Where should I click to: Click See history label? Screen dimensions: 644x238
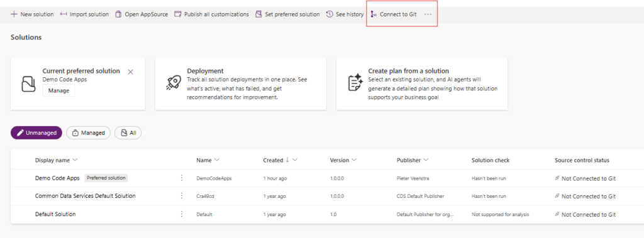tap(350, 14)
